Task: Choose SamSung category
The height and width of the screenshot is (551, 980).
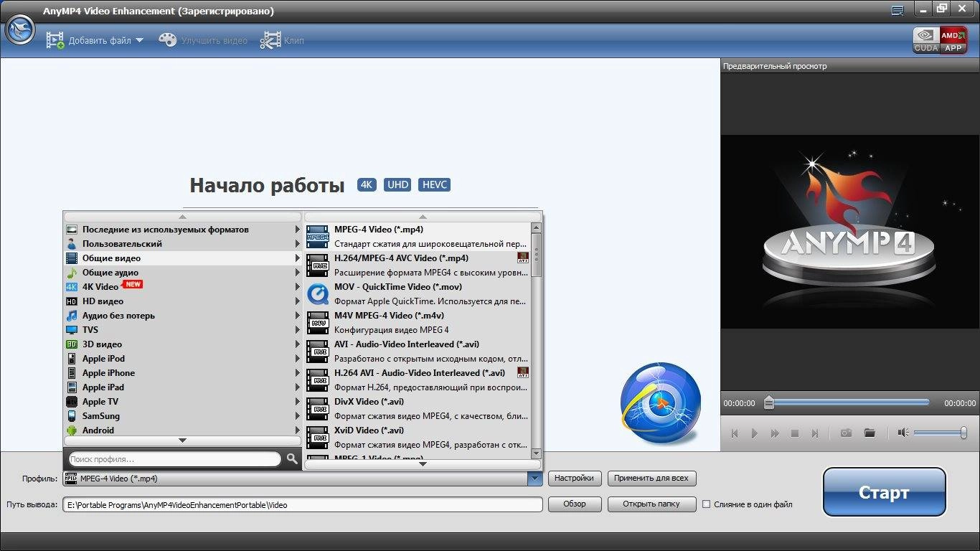Action: click(x=182, y=416)
